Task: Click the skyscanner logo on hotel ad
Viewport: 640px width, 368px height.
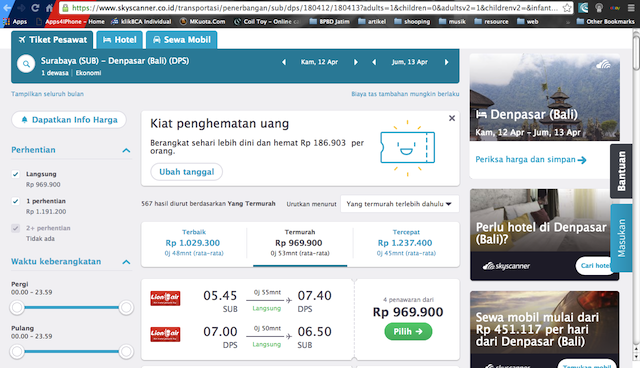Action: 506,266
